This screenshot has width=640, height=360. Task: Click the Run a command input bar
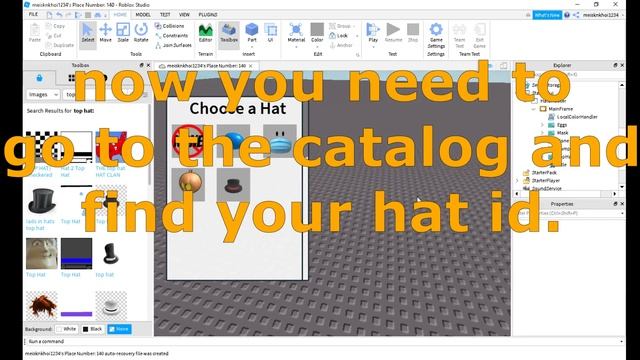(324, 341)
